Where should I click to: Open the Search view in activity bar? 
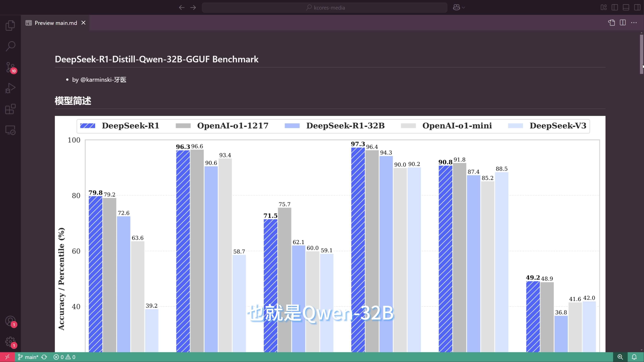point(10,46)
